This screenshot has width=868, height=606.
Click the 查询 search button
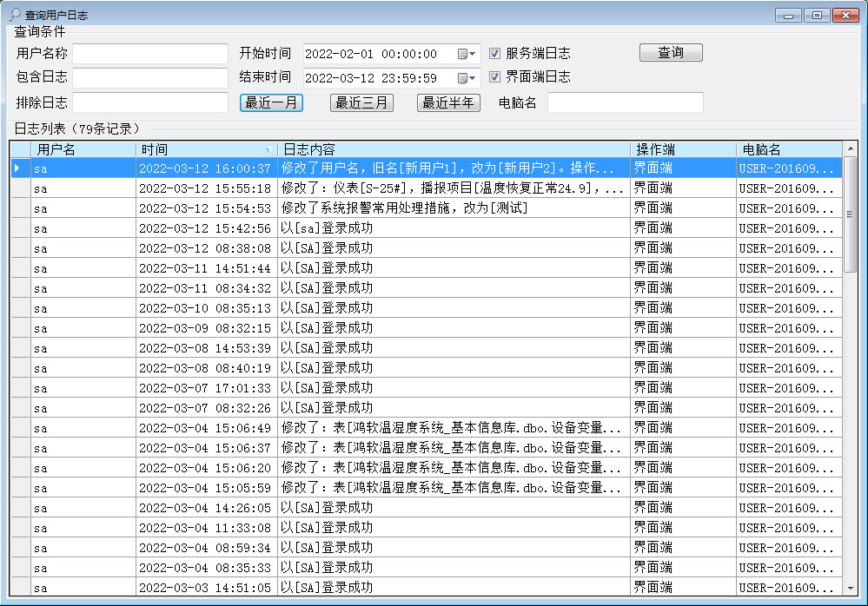(x=671, y=53)
